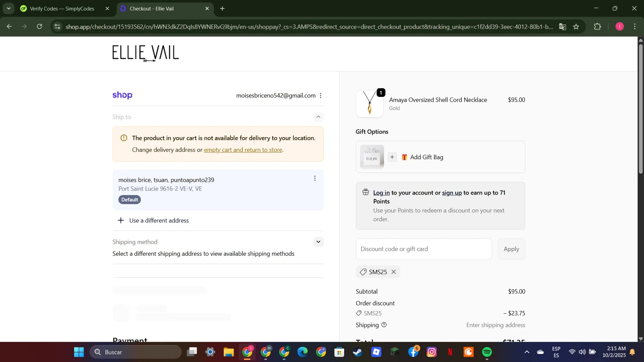Screen dimensions: 644x362
Task: Open Steam from taskbar
Action: click(358, 352)
